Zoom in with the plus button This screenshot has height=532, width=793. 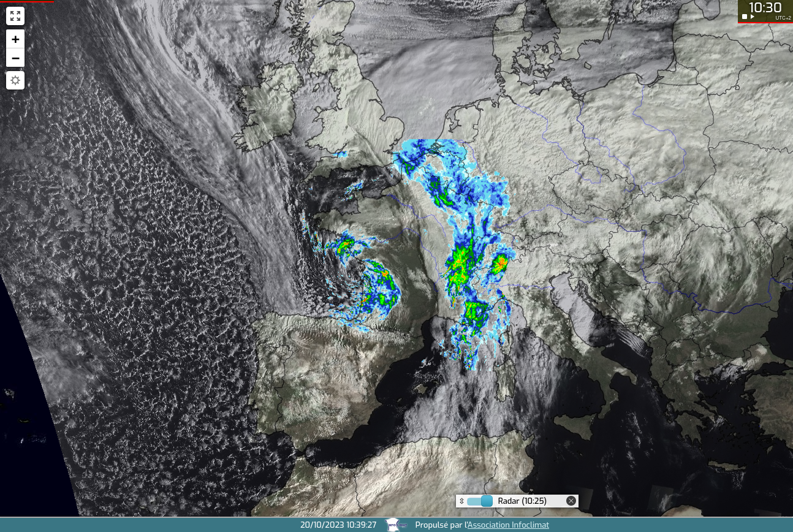click(x=15, y=39)
